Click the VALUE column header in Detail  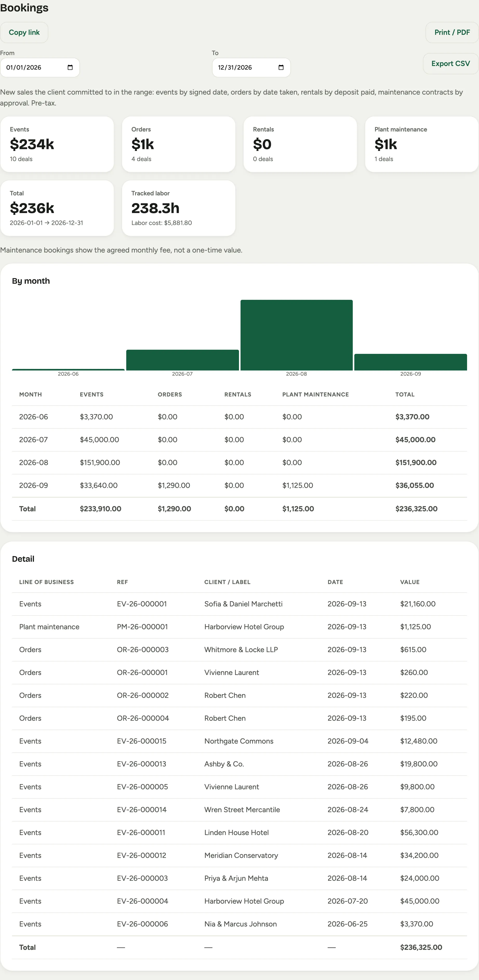(x=410, y=582)
